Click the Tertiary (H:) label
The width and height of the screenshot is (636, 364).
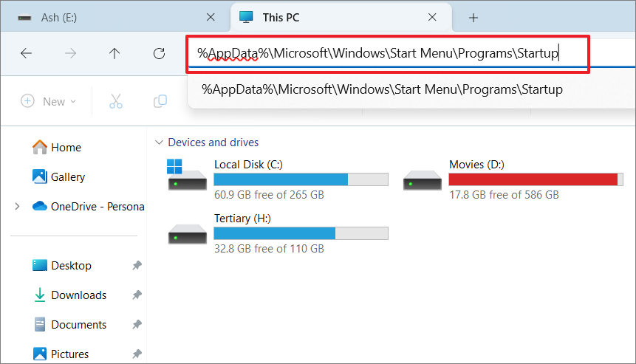click(x=242, y=219)
